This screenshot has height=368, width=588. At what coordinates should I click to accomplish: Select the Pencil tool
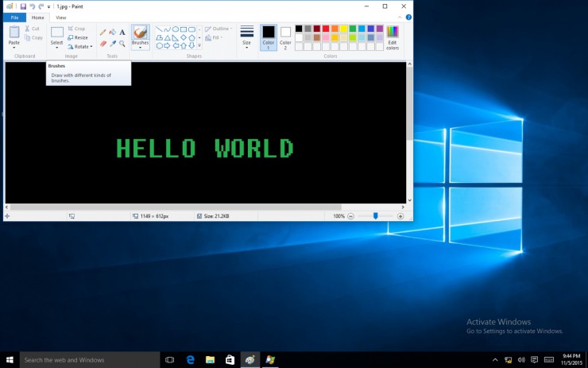point(103,33)
